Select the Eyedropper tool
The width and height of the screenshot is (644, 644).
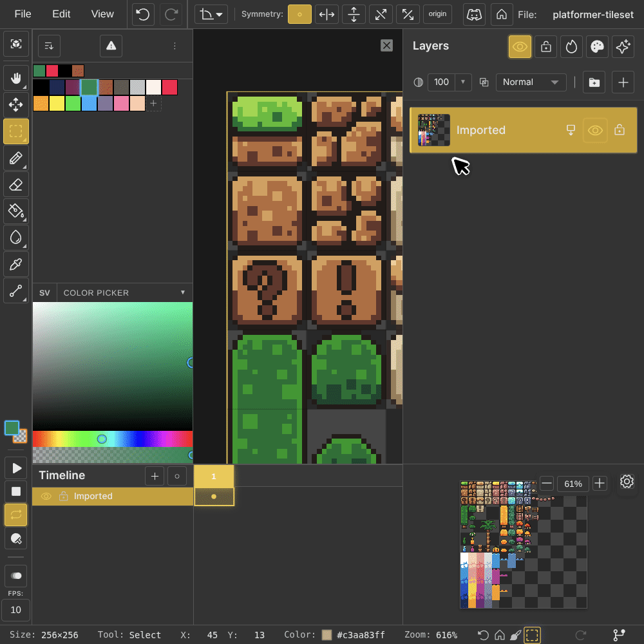click(16, 264)
